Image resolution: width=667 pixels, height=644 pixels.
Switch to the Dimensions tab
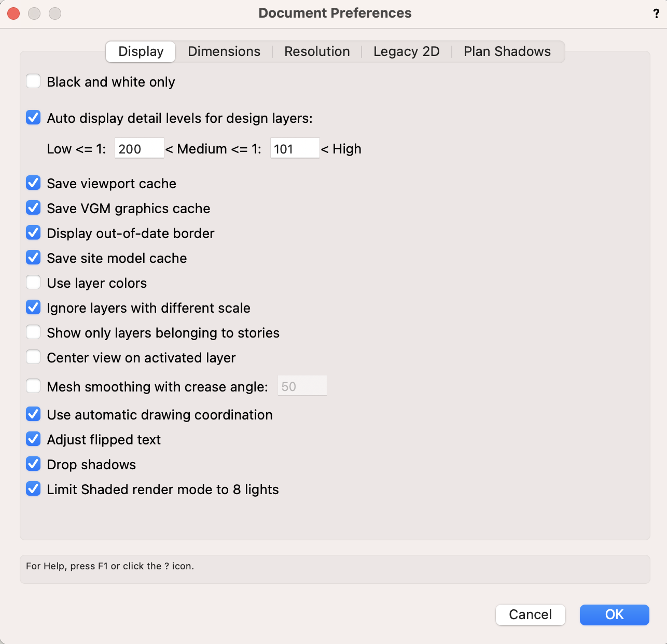(x=224, y=52)
